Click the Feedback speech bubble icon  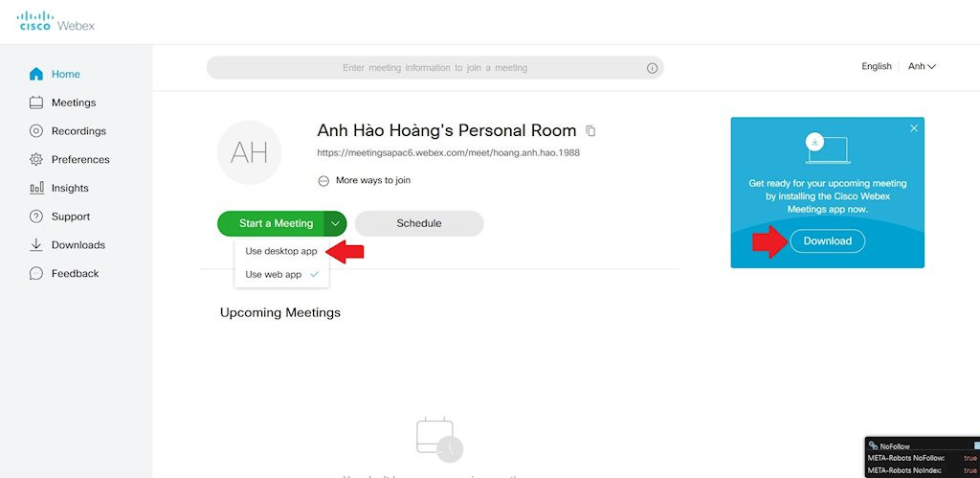tap(36, 273)
